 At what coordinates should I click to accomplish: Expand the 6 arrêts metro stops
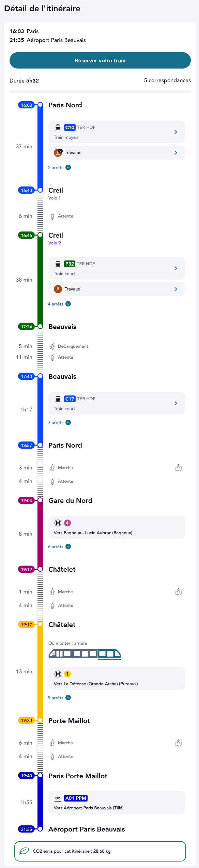point(59,547)
